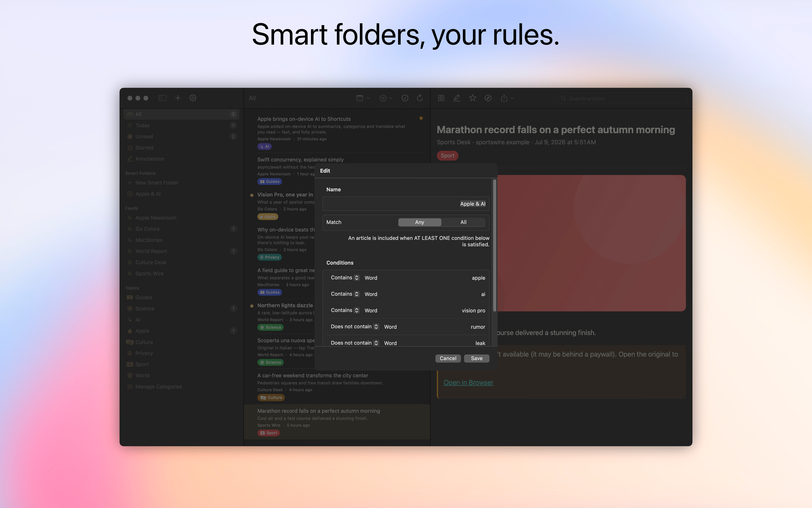Select the Apple Newsroom feed
This screenshot has height=508, width=812.
pyautogui.click(x=181, y=218)
